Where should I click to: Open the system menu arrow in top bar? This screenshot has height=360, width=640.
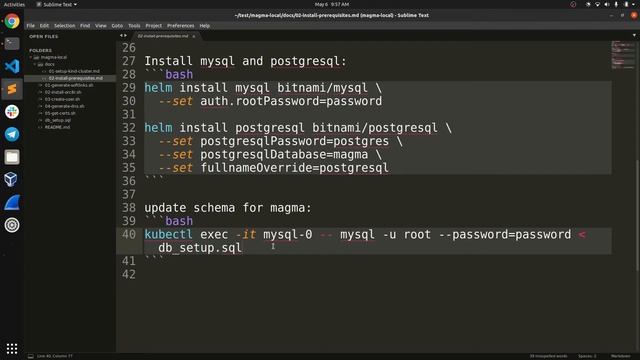tap(634, 4)
